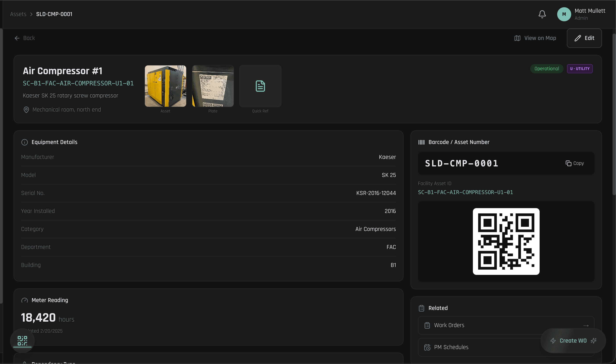Open the Quick Ref document tile
Screen dimensions: 616x364
click(x=260, y=86)
